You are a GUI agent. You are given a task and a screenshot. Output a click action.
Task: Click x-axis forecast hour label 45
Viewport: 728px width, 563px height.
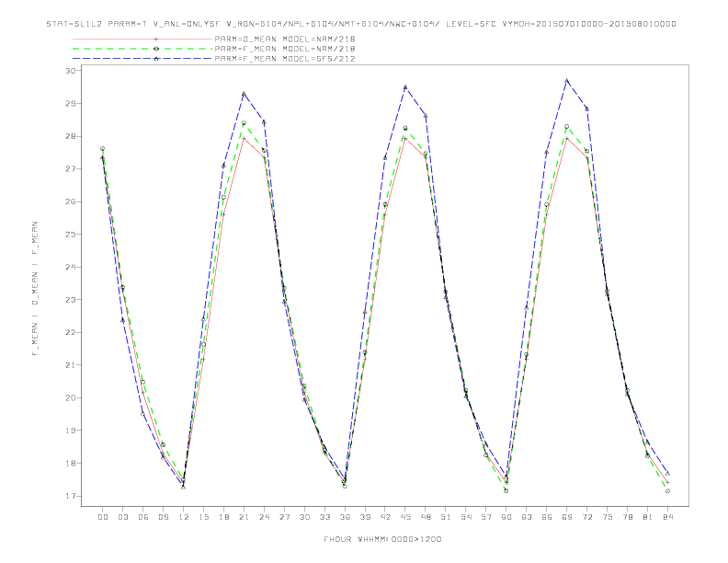click(x=405, y=517)
